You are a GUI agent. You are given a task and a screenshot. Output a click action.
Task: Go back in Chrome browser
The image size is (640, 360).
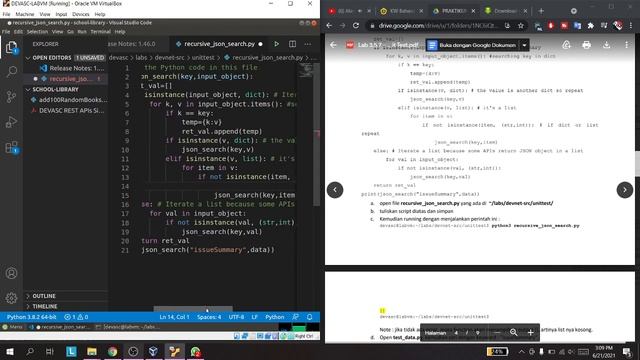click(329, 25)
